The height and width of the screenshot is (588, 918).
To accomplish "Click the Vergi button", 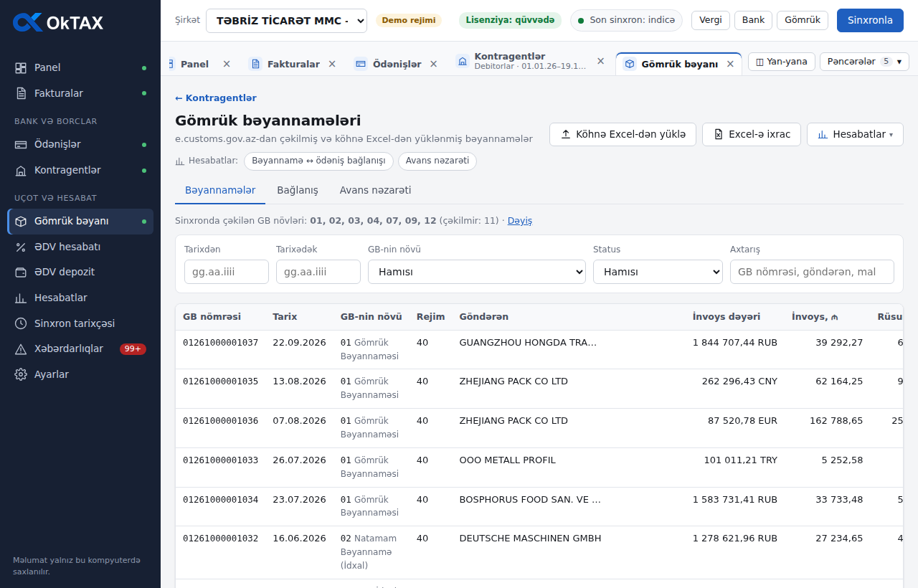I will pyautogui.click(x=711, y=20).
